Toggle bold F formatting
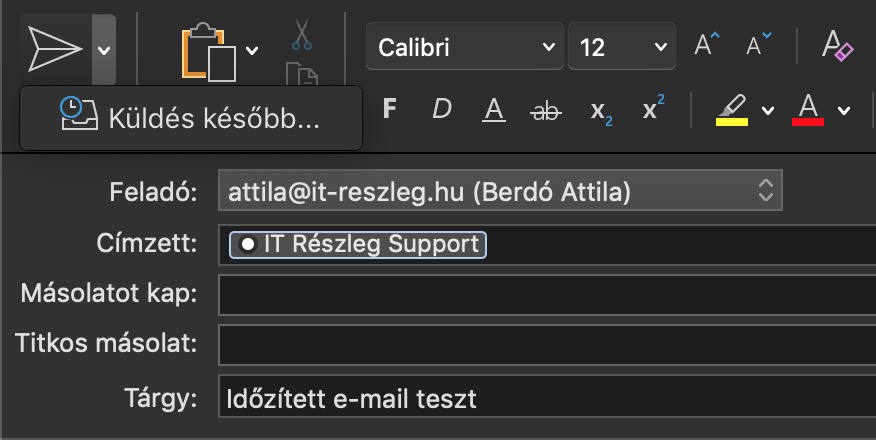 390,109
